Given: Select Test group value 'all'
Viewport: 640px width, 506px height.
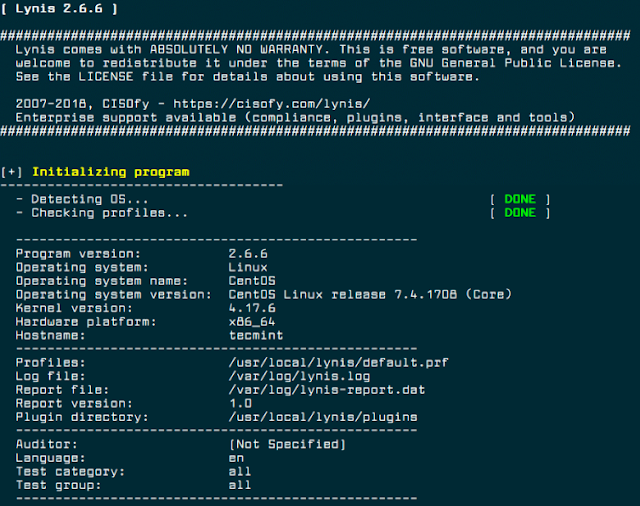Looking at the screenshot, I should (x=240, y=485).
